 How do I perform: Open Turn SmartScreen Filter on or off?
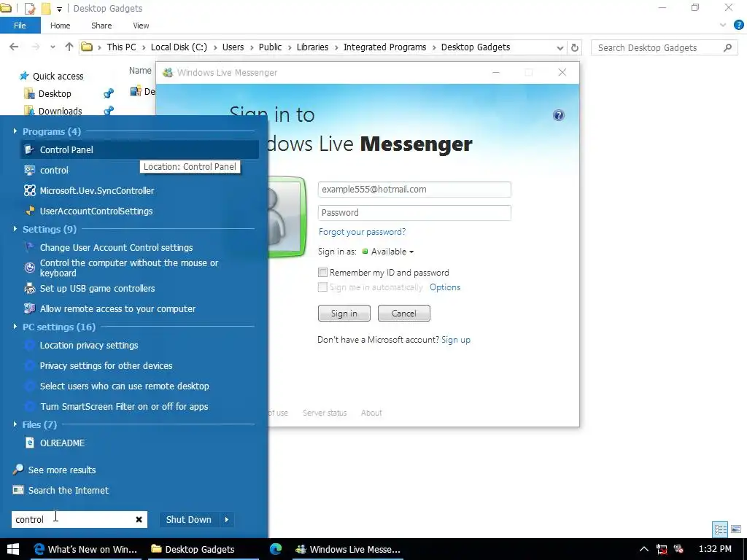[124, 407]
